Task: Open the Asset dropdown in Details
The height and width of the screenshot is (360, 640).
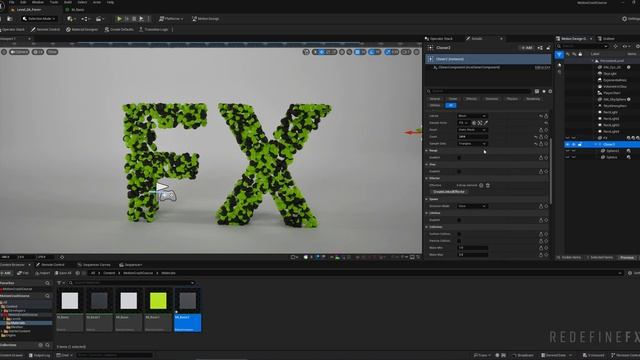Action: [x=472, y=130]
